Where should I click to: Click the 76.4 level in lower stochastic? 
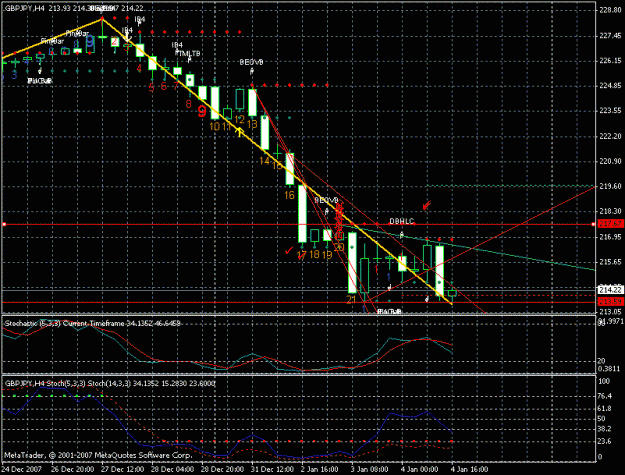pyautogui.click(x=605, y=396)
